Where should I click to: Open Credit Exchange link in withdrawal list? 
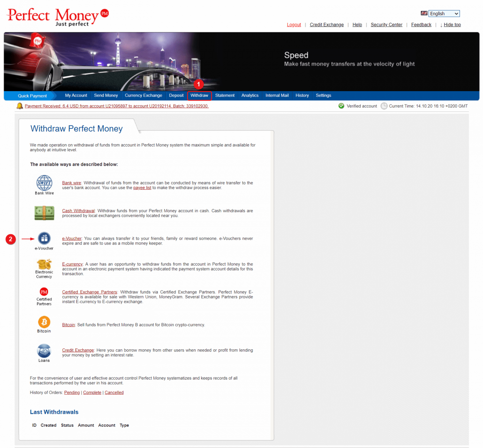[x=78, y=351]
